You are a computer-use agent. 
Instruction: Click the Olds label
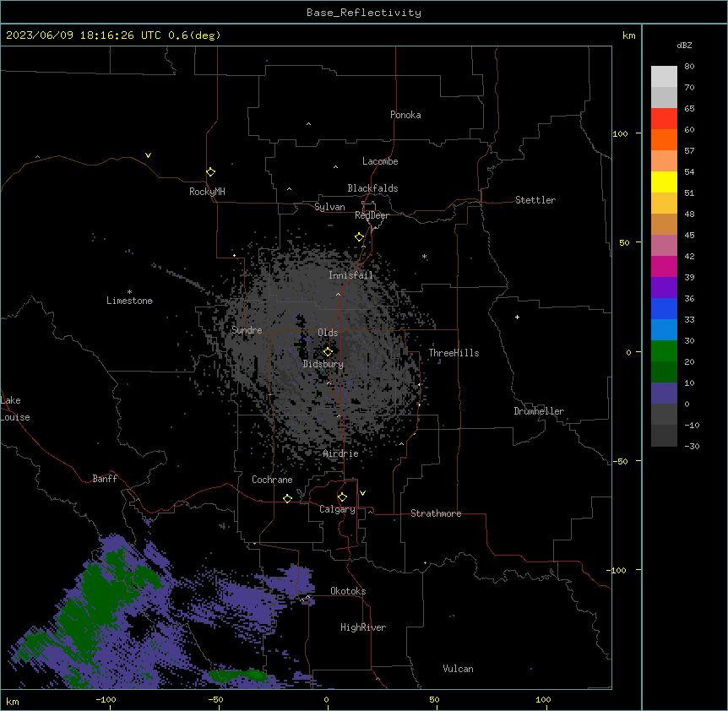point(328,333)
